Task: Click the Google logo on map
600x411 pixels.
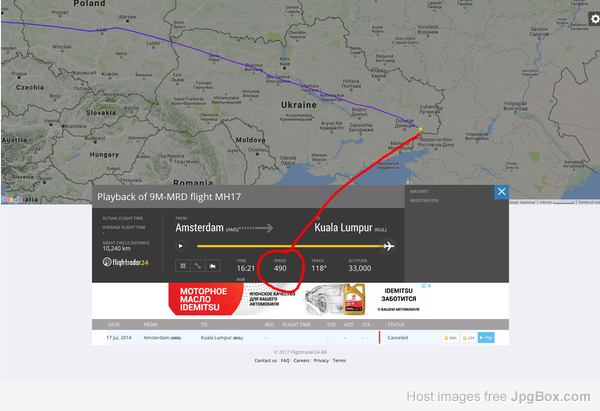Action: (x=11, y=199)
